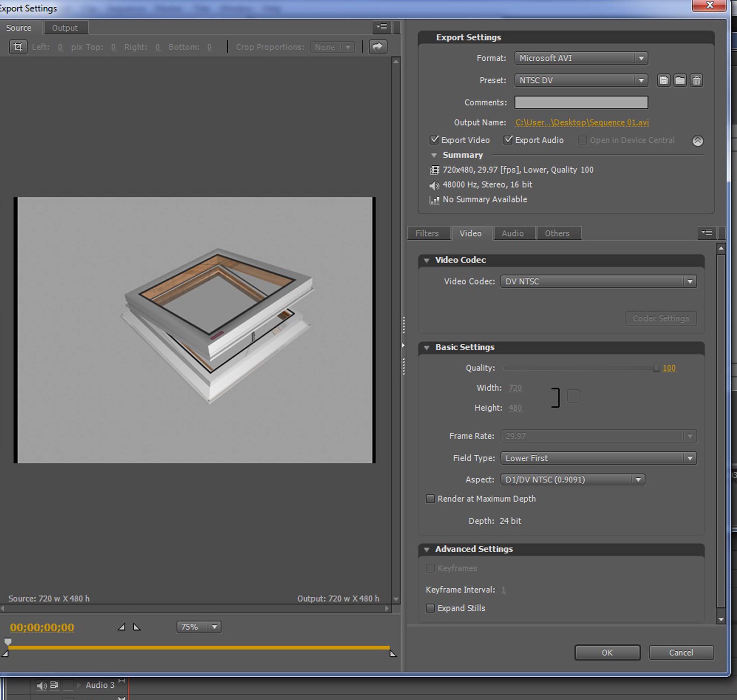Switch to the Audio tab
Image resolution: width=737 pixels, height=700 pixels.
[x=512, y=233]
